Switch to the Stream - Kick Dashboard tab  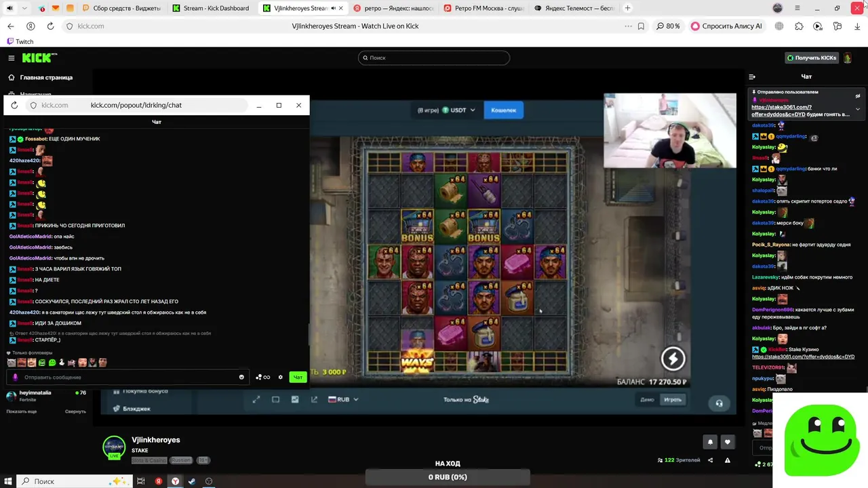coord(211,8)
